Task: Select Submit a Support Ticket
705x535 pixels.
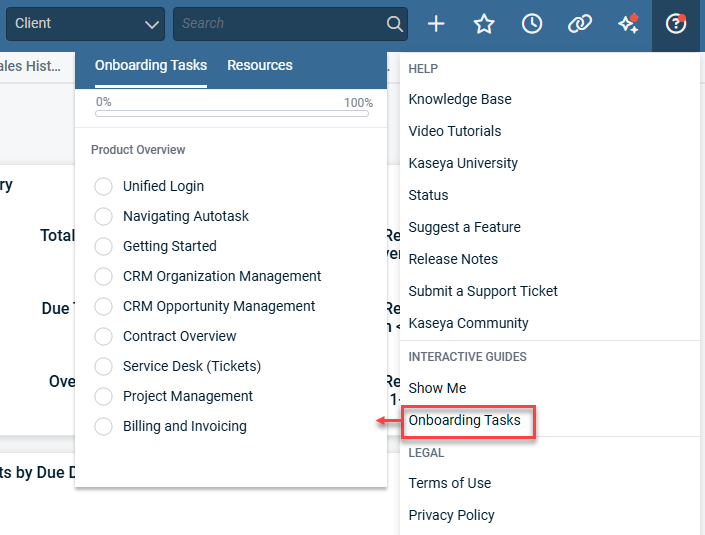Action: tap(483, 291)
